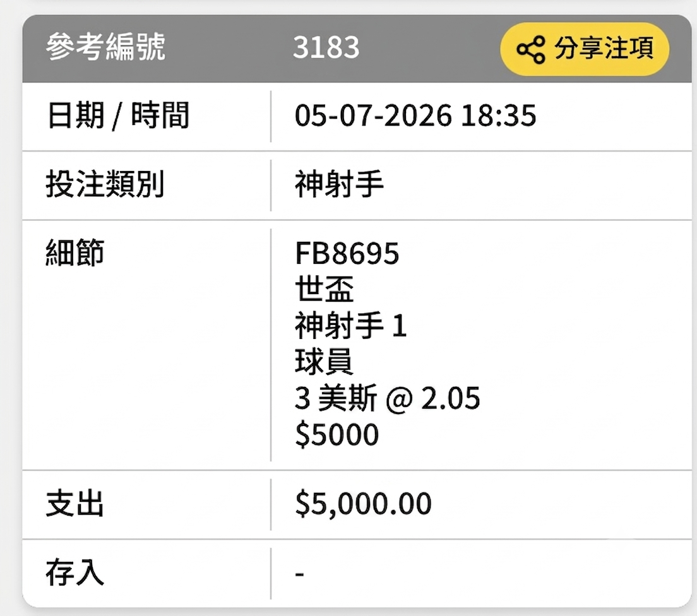Click the 世盃 tournament text
The width and height of the screenshot is (697, 616).
click(324, 289)
